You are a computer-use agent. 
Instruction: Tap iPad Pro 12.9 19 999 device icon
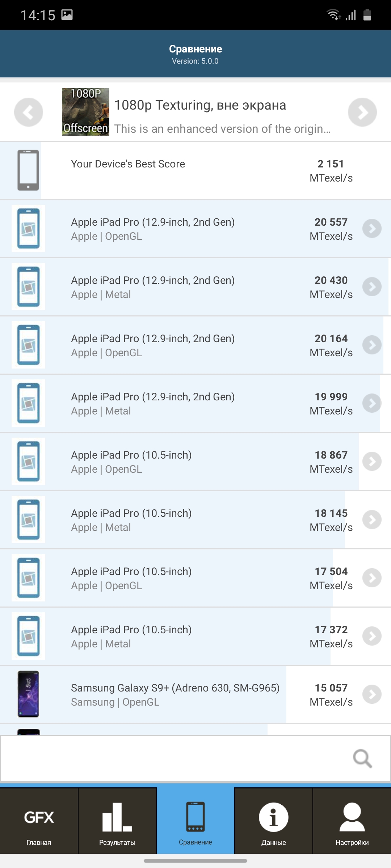(x=28, y=403)
